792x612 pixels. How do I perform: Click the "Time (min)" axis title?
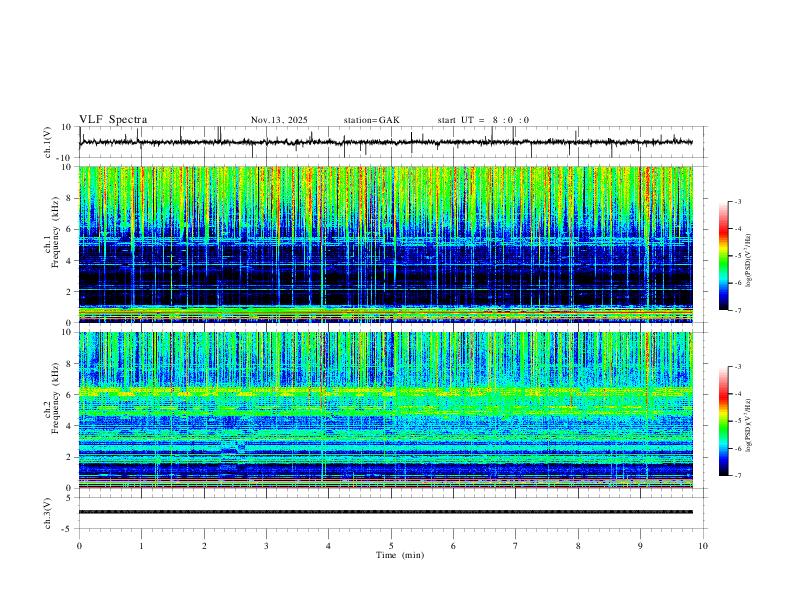click(x=400, y=555)
